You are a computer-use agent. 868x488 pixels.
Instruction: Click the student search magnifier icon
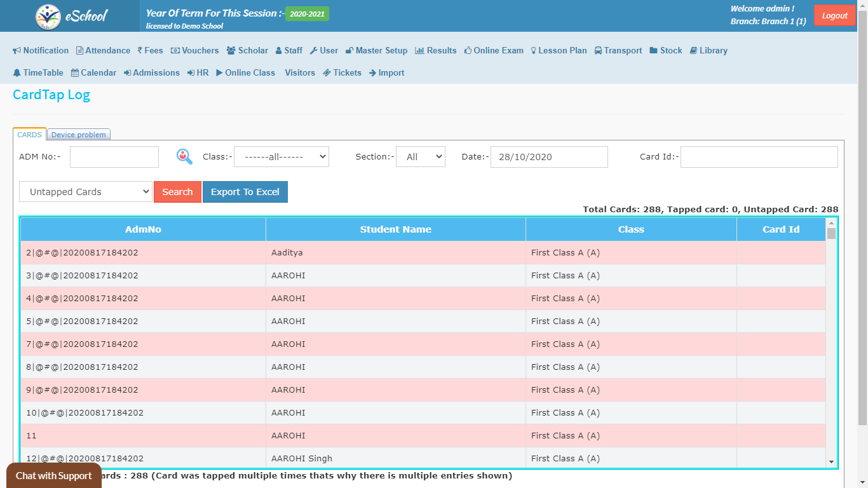coord(184,156)
